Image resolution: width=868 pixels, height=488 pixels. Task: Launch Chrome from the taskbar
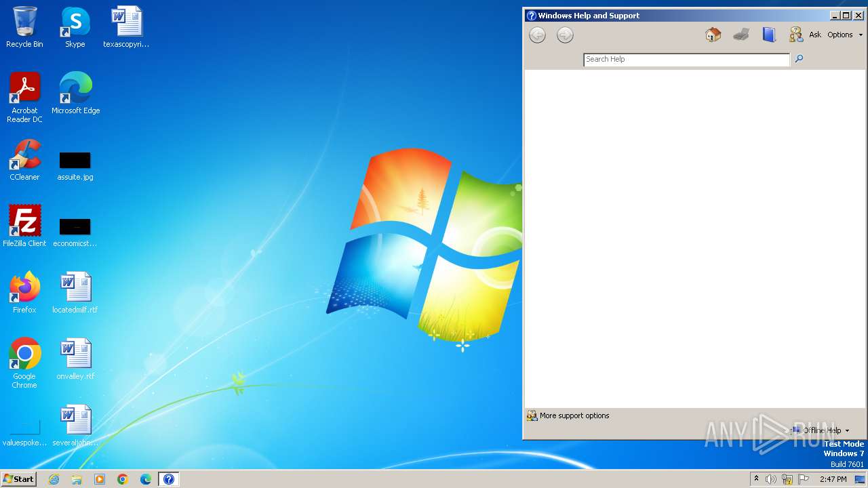[123, 479]
